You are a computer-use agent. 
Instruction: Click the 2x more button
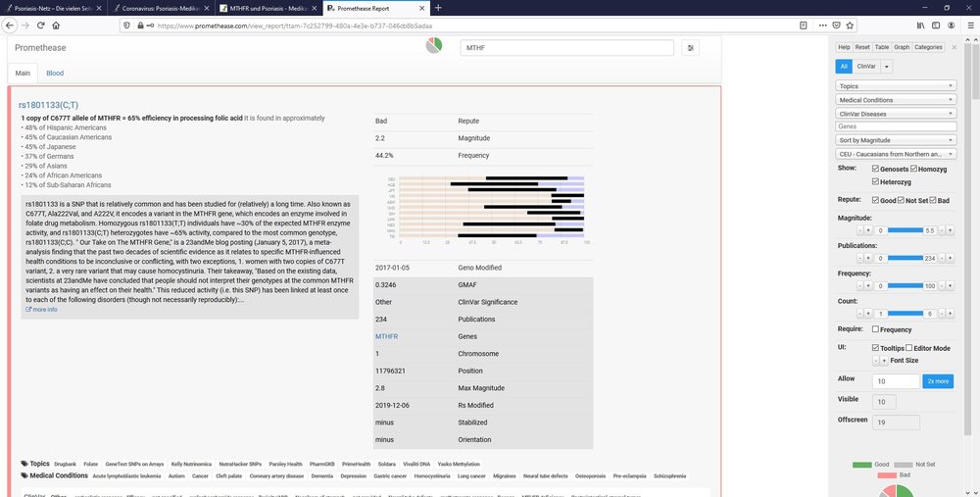(937, 380)
